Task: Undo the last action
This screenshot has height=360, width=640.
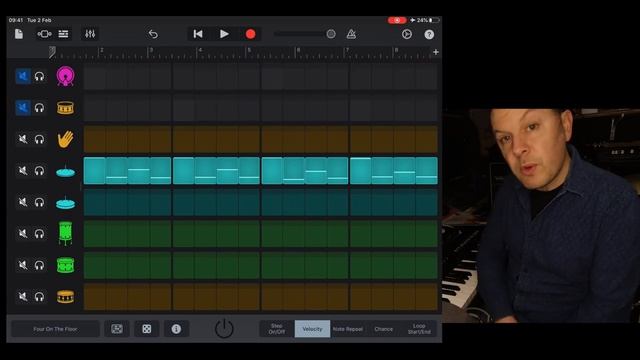Action: tap(153, 34)
